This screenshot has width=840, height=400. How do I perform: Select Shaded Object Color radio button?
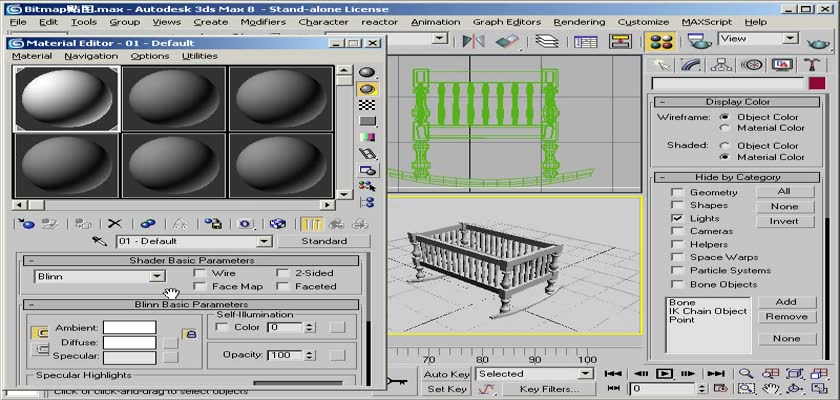(725, 146)
